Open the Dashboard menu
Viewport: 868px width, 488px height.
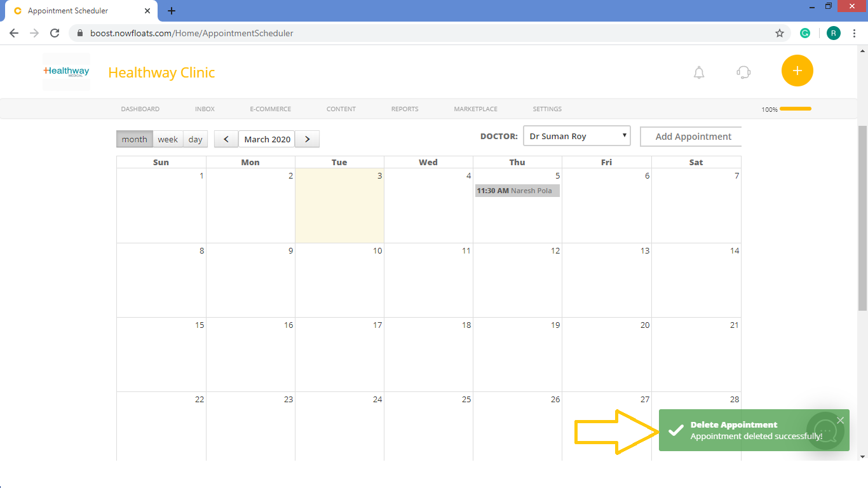[140, 109]
